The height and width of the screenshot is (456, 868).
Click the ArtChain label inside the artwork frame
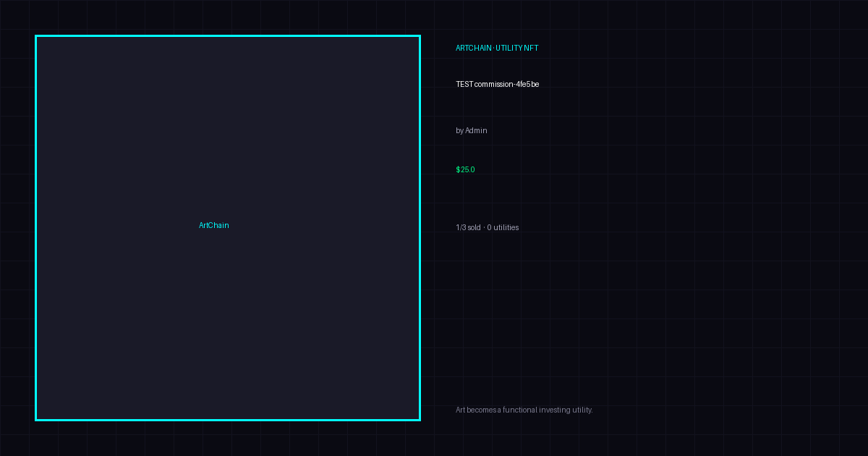[x=214, y=226]
